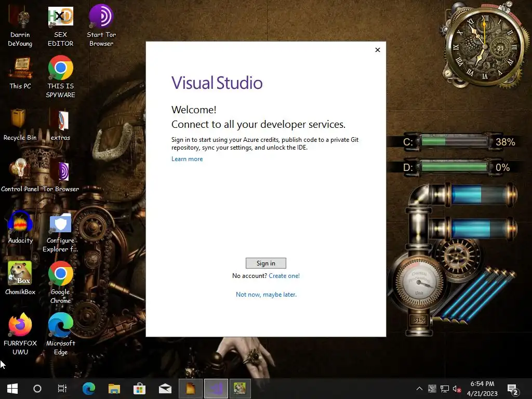Open the orange document app on taskbar
The image size is (532, 399).
pyautogui.click(x=191, y=389)
